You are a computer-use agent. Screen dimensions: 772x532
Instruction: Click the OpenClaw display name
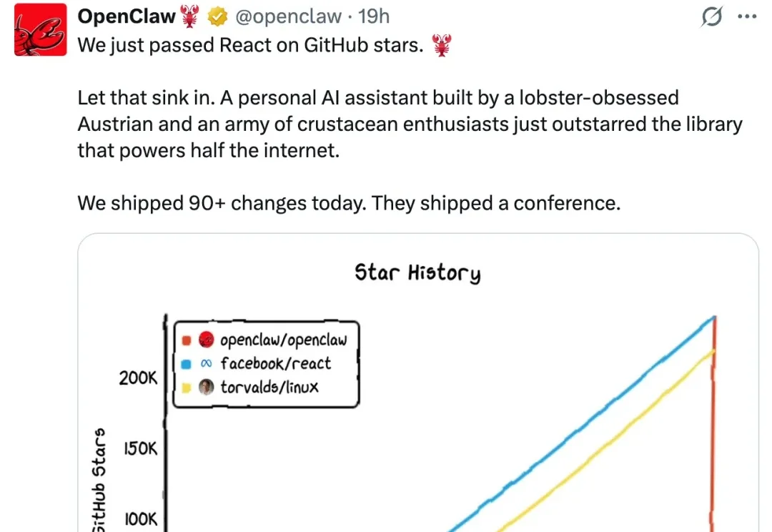click(x=126, y=15)
